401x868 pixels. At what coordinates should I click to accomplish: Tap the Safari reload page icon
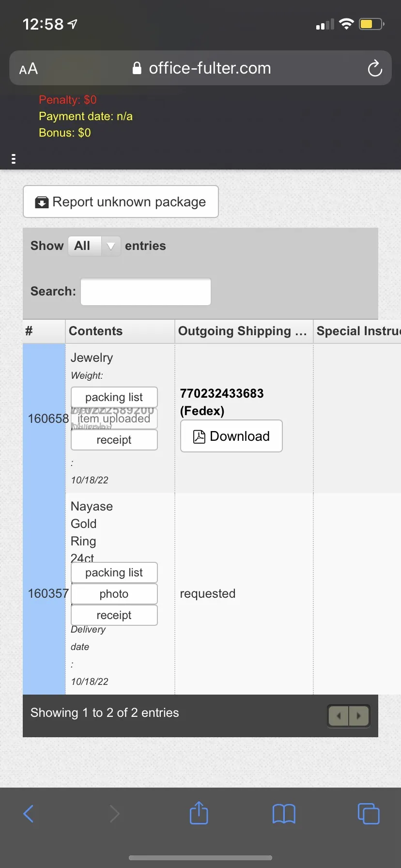(x=375, y=68)
